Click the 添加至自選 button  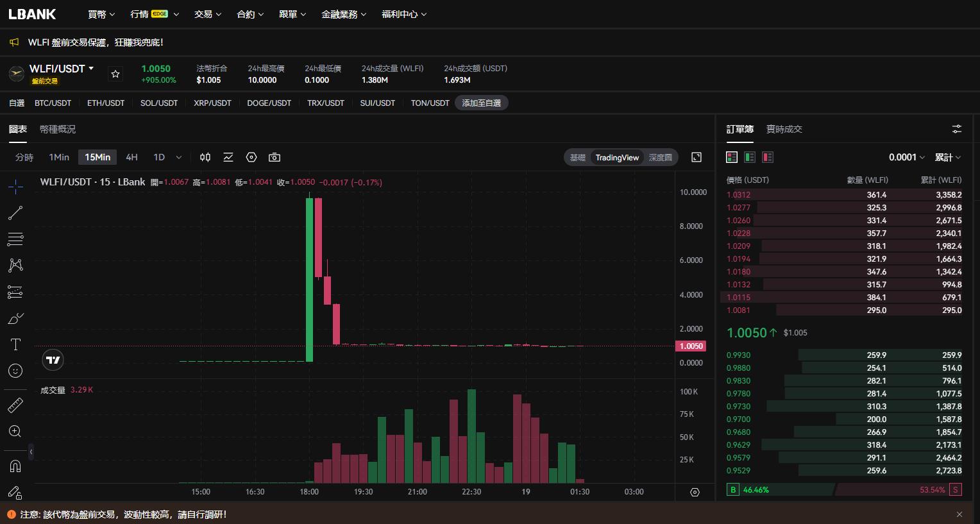[x=482, y=103]
